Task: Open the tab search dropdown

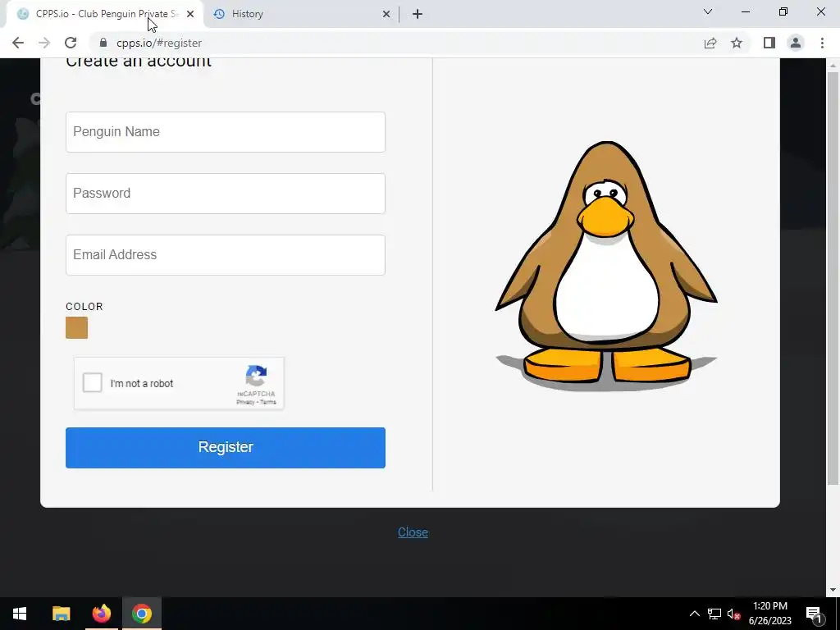Action: coord(708,11)
